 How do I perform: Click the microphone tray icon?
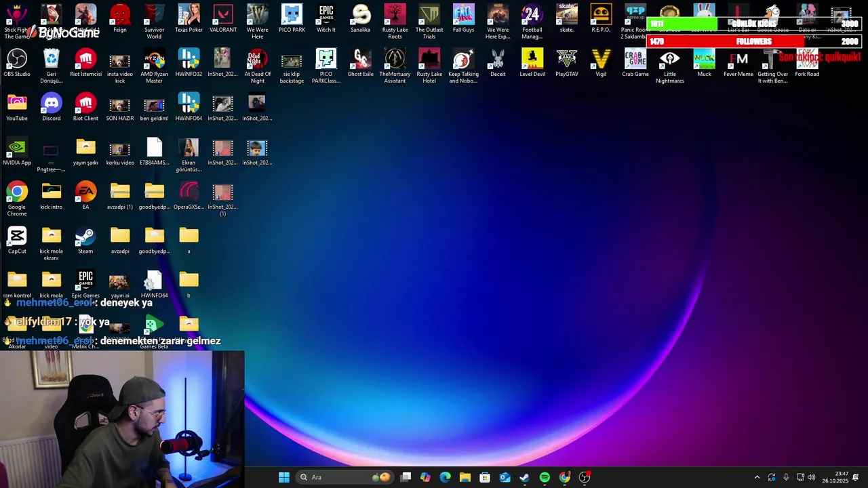(x=786, y=477)
